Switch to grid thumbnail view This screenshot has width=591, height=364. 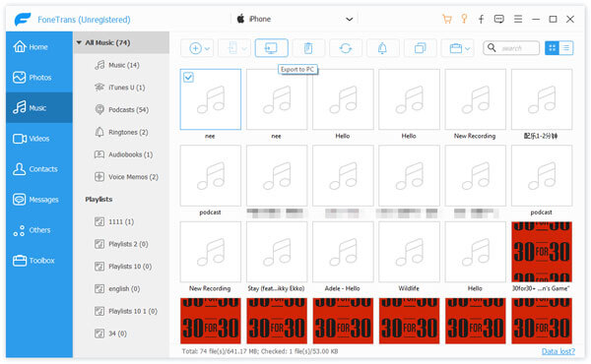(553, 48)
